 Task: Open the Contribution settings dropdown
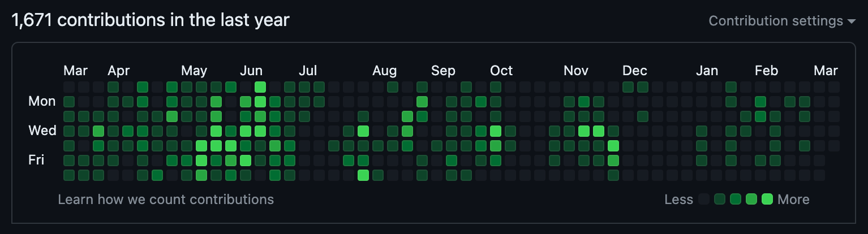(782, 21)
